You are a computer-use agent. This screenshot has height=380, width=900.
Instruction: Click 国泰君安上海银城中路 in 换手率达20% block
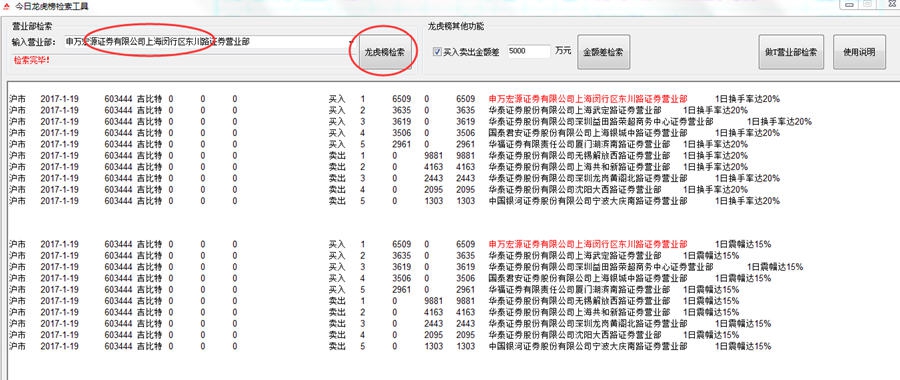[x=588, y=133]
